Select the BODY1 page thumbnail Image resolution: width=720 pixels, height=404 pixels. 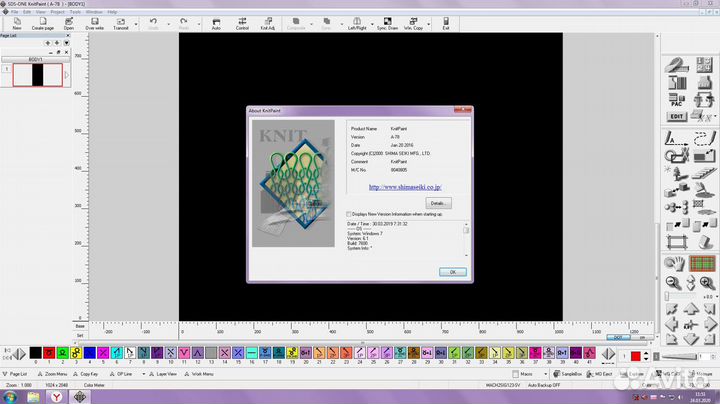pyautogui.click(x=38, y=75)
